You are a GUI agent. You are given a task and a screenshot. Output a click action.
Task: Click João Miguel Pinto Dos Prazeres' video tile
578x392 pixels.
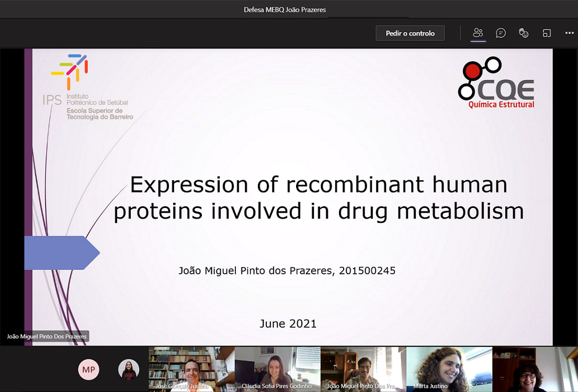coord(362,368)
